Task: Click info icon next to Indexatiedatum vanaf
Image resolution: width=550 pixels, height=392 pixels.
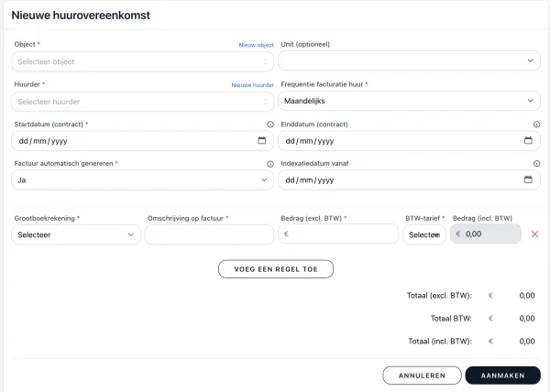Action: [x=536, y=164]
